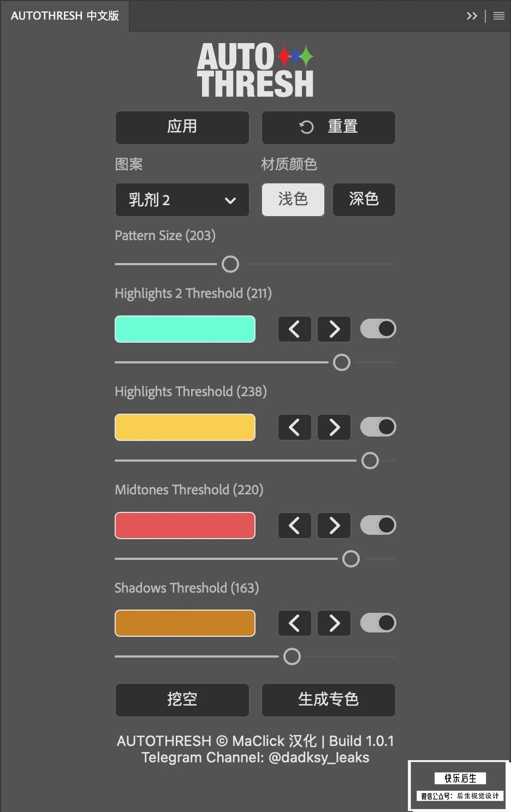Click the Pattern Size slider handle
The height and width of the screenshot is (812, 511).
point(230,264)
